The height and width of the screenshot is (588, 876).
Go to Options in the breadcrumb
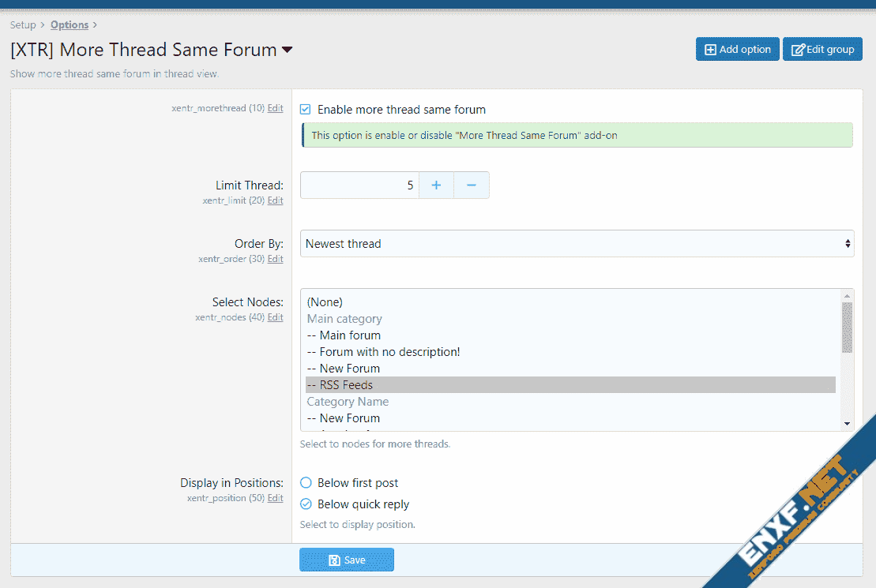pyautogui.click(x=70, y=25)
